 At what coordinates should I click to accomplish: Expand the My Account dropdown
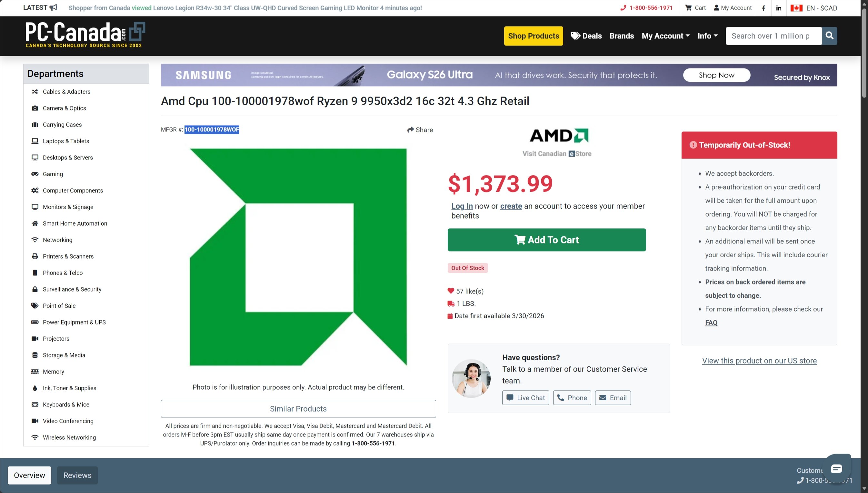[x=665, y=36]
